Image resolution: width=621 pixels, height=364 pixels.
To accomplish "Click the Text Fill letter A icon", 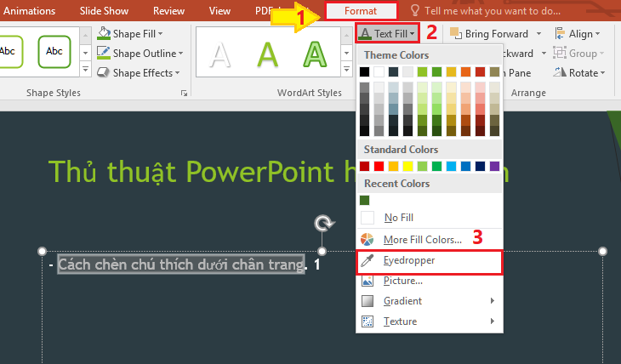I will click(x=365, y=34).
